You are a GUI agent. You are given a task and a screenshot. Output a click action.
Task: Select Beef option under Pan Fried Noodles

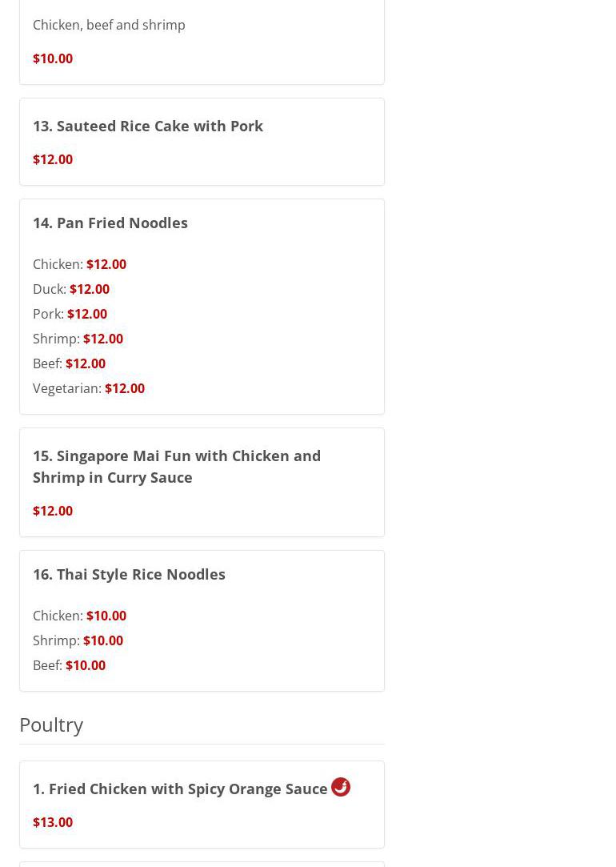(69, 363)
